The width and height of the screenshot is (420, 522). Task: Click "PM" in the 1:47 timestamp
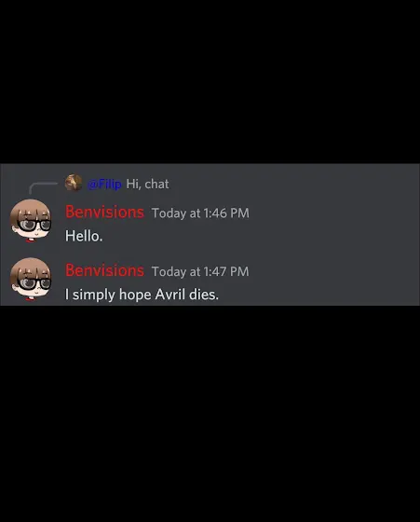[239, 271]
